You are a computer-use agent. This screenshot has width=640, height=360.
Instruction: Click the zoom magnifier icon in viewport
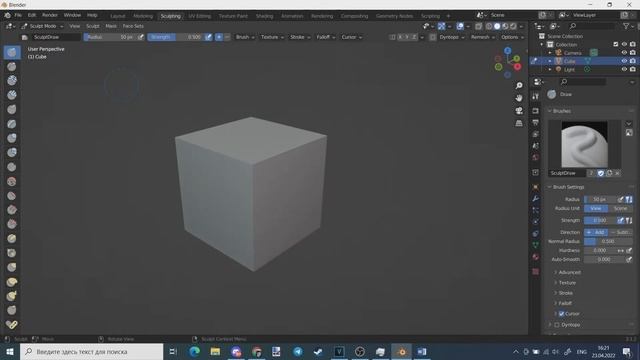tap(519, 85)
